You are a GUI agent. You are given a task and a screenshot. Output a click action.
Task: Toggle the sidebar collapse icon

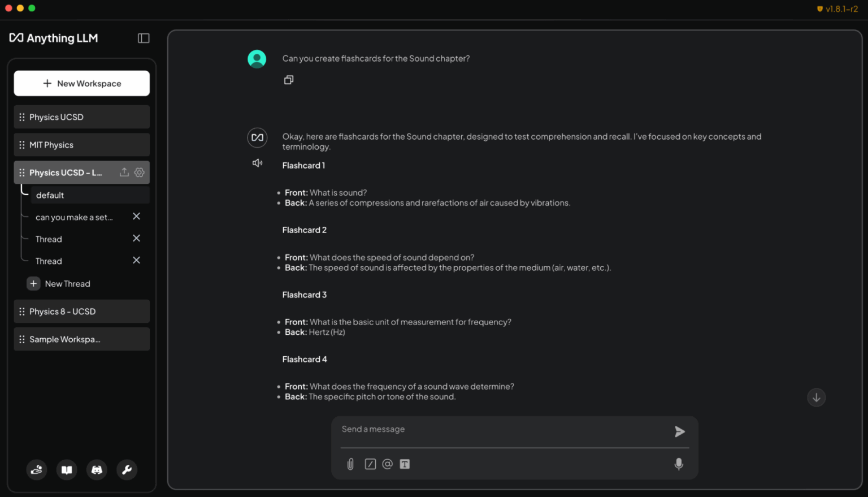(144, 38)
